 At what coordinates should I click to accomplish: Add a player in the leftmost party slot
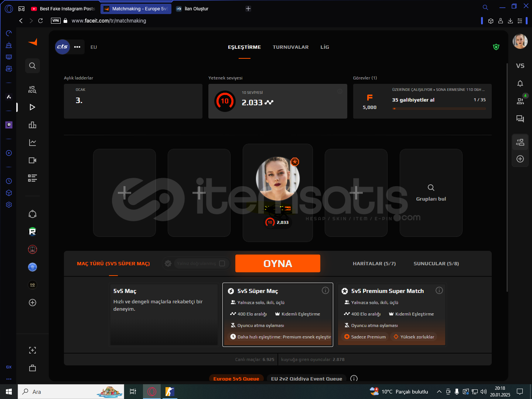click(125, 193)
